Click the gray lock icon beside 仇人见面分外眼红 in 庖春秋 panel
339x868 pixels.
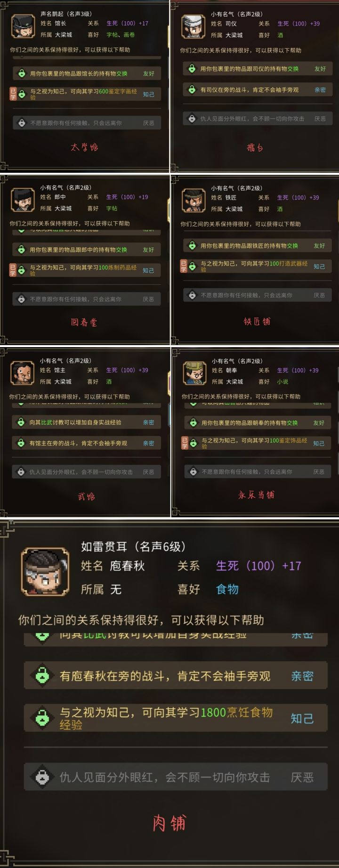point(42,777)
